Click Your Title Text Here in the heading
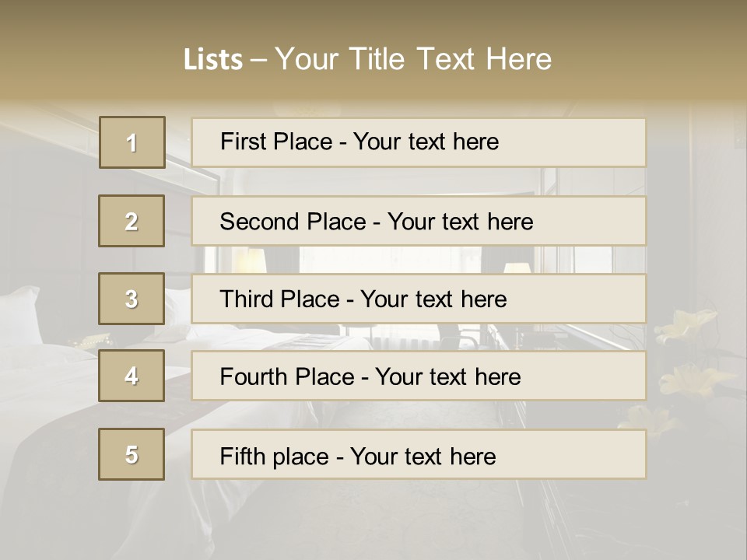Image resolution: width=747 pixels, height=560 pixels. coord(413,59)
